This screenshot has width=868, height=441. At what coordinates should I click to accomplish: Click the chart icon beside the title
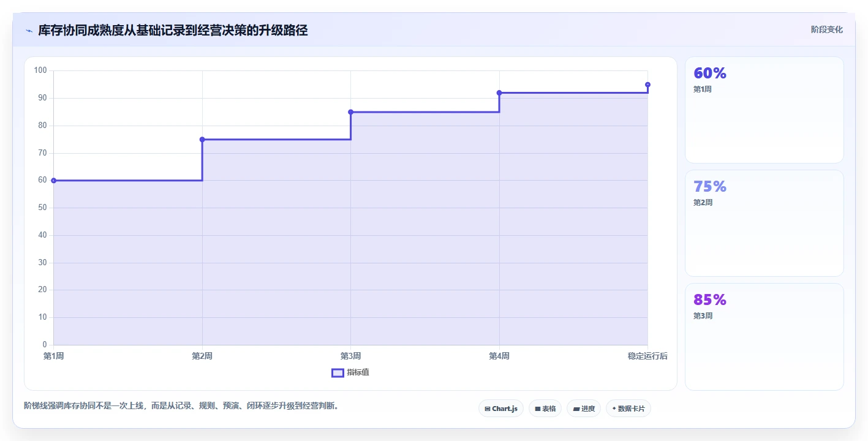(x=29, y=31)
